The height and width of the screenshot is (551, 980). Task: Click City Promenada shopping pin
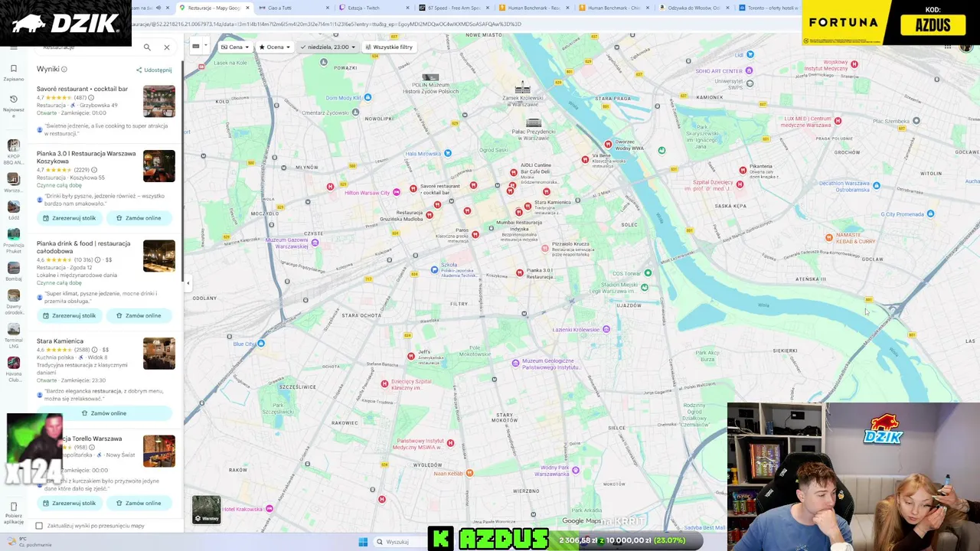click(930, 214)
